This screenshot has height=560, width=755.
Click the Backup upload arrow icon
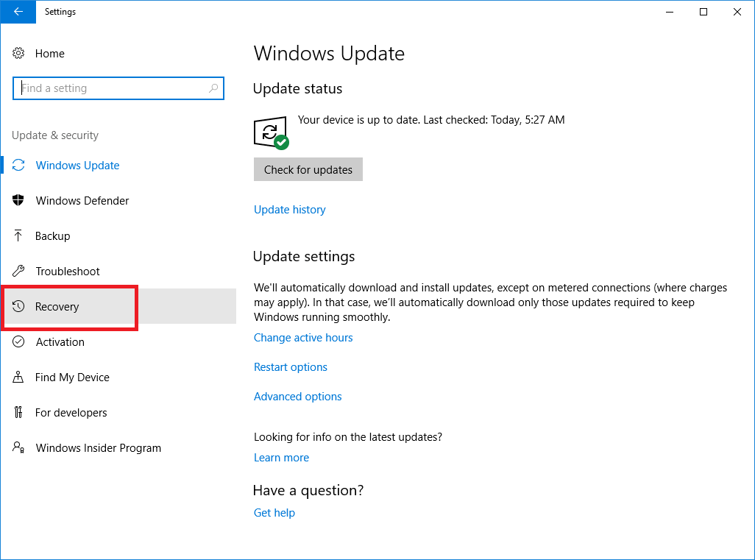tap(19, 236)
